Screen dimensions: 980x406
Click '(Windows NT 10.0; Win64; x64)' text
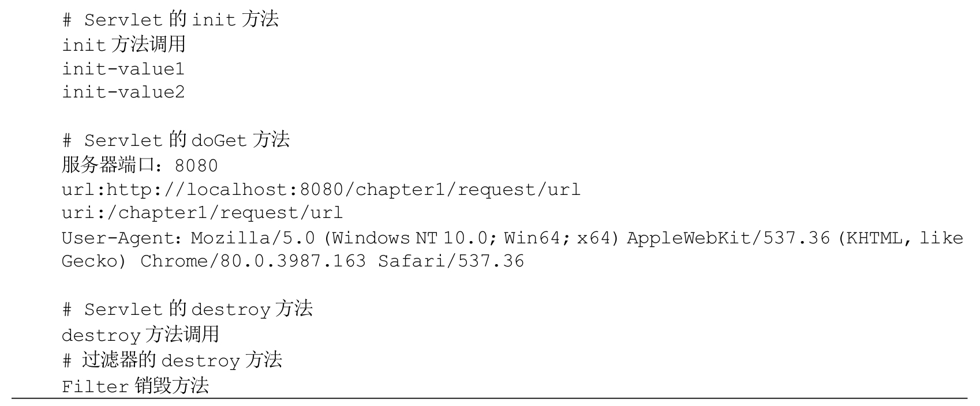tap(475, 238)
